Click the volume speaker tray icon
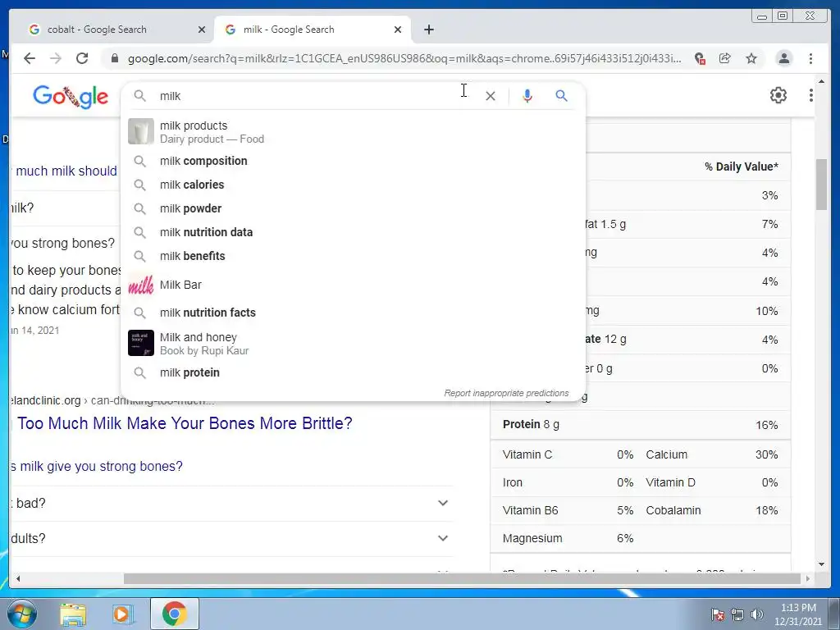 click(x=756, y=614)
